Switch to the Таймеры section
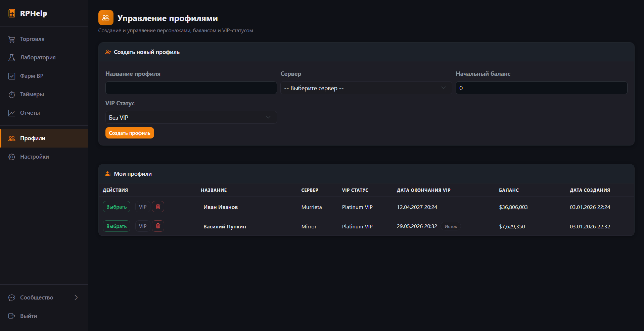644x331 pixels. point(44,95)
